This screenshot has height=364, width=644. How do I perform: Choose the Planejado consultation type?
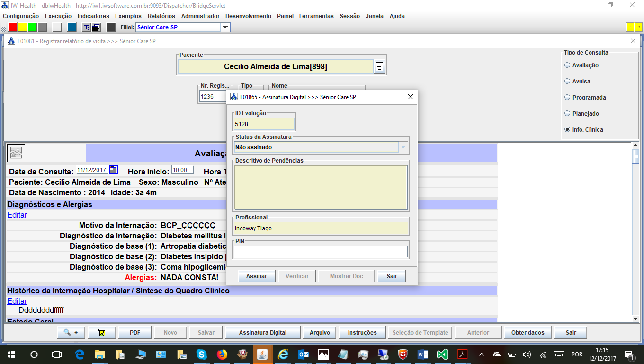pos(567,114)
